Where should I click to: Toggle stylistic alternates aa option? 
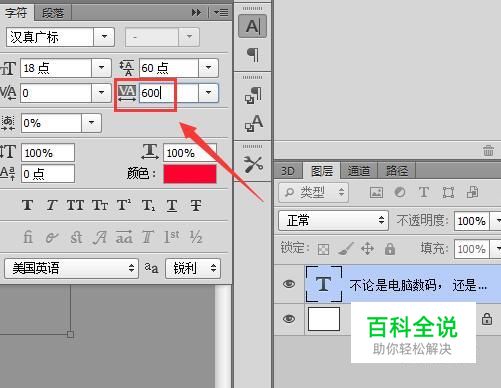[124, 237]
